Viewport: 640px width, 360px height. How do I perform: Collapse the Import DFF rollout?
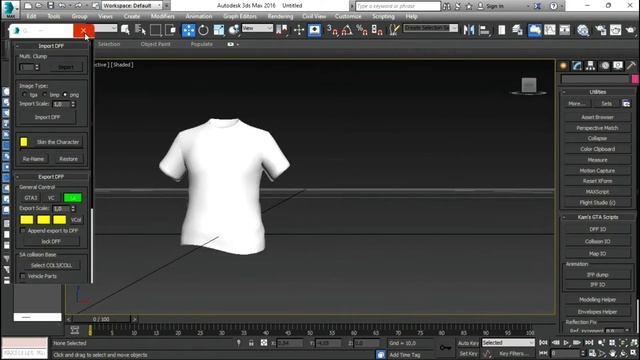point(51,46)
